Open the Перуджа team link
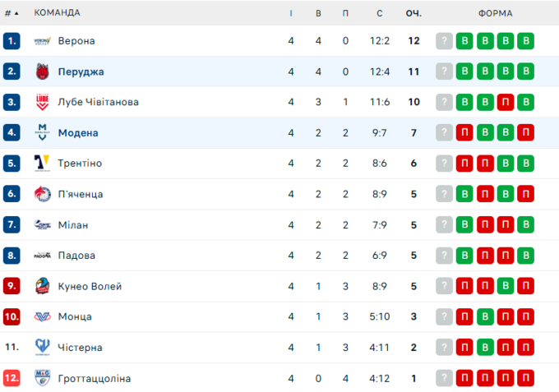This screenshot has width=559, height=392. (81, 71)
